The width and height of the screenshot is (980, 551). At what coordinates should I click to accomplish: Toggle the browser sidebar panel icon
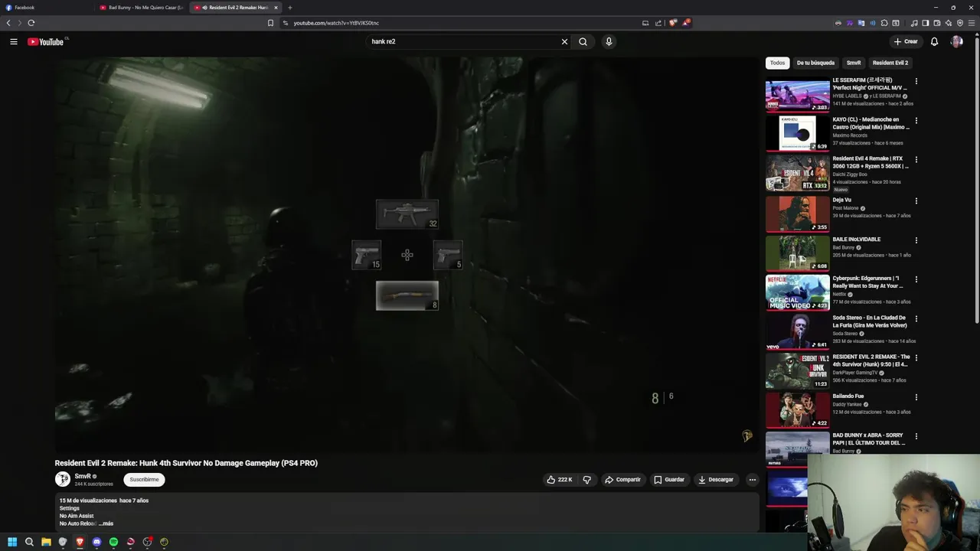(x=925, y=23)
